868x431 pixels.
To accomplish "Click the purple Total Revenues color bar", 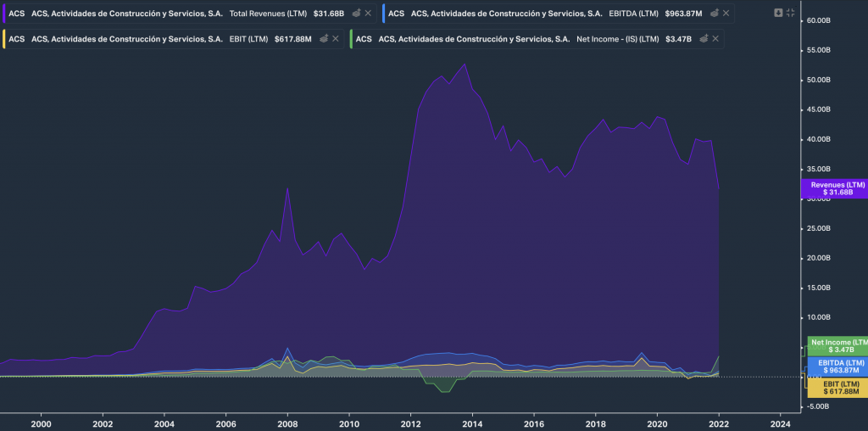I will coord(3,14).
